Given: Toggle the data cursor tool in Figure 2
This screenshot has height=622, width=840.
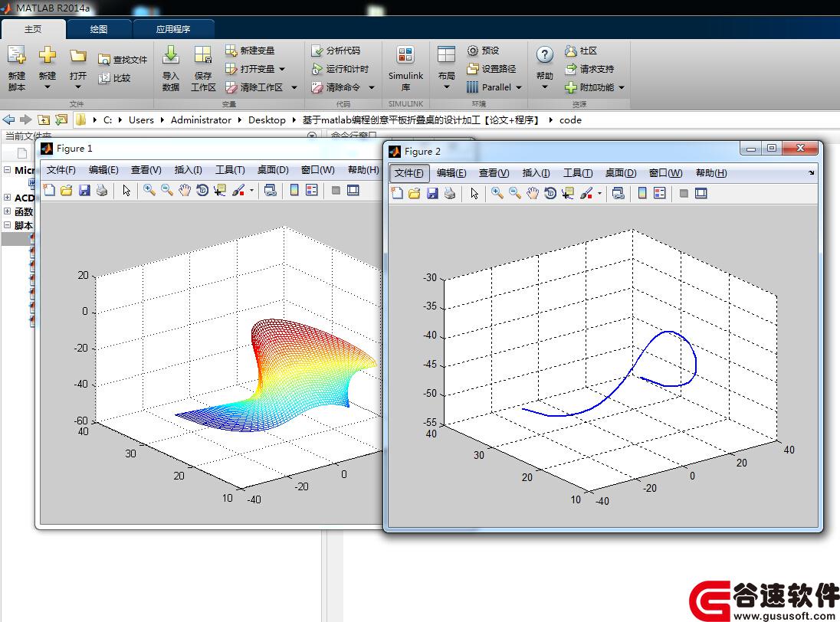Looking at the screenshot, I should [x=568, y=193].
